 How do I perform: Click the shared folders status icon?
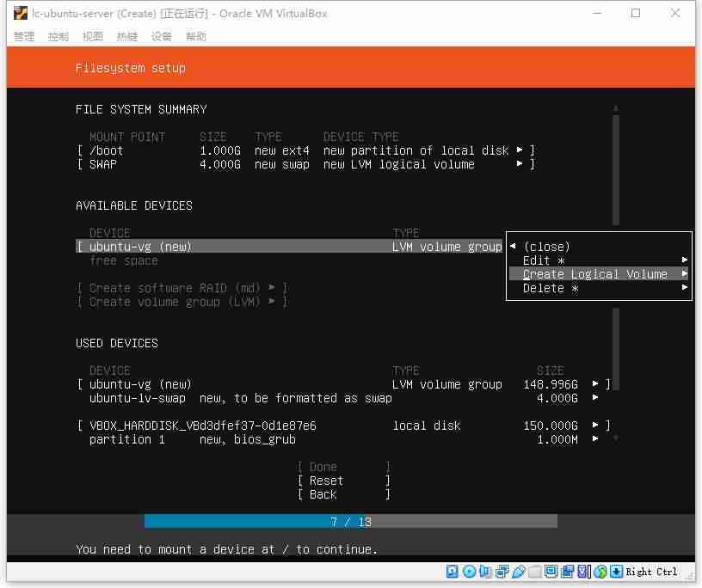[534, 572]
